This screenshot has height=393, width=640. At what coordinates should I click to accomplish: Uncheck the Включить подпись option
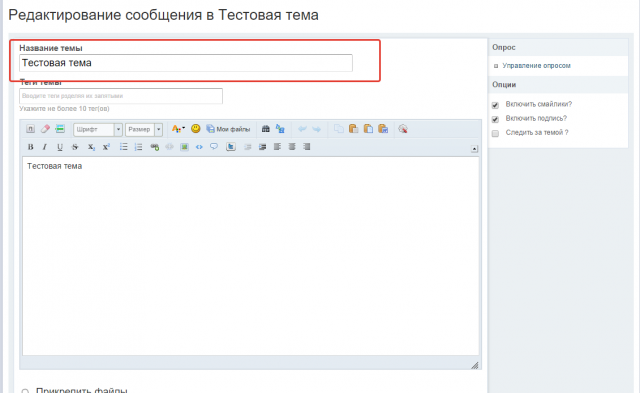[x=495, y=120]
